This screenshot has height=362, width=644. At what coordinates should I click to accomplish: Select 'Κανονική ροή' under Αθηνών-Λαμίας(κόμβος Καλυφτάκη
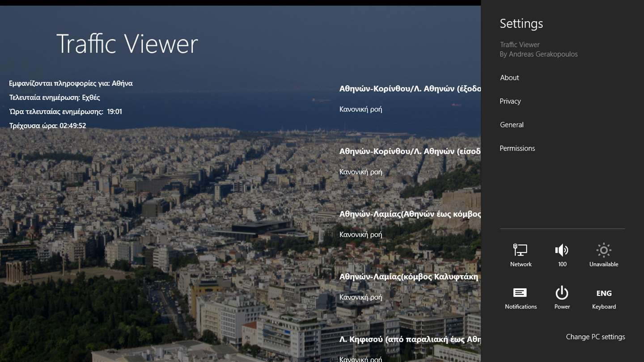(360, 297)
